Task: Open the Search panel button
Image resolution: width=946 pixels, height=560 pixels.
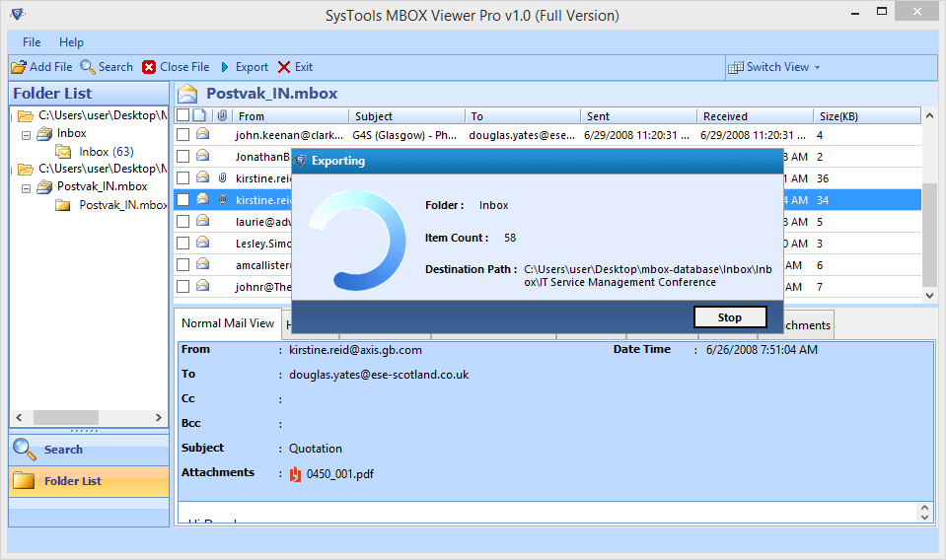Action: pos(89,450)
